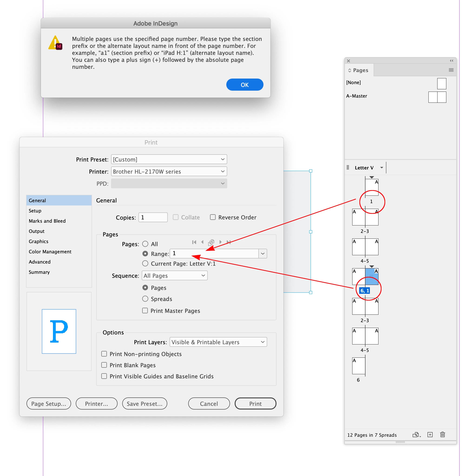467x476 pixels.
Task: Check Print Blank Pages option
Action: coord(104,365)
